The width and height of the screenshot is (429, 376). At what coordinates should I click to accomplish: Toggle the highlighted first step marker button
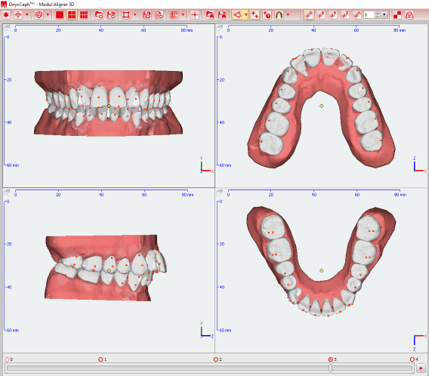(309, 15)
